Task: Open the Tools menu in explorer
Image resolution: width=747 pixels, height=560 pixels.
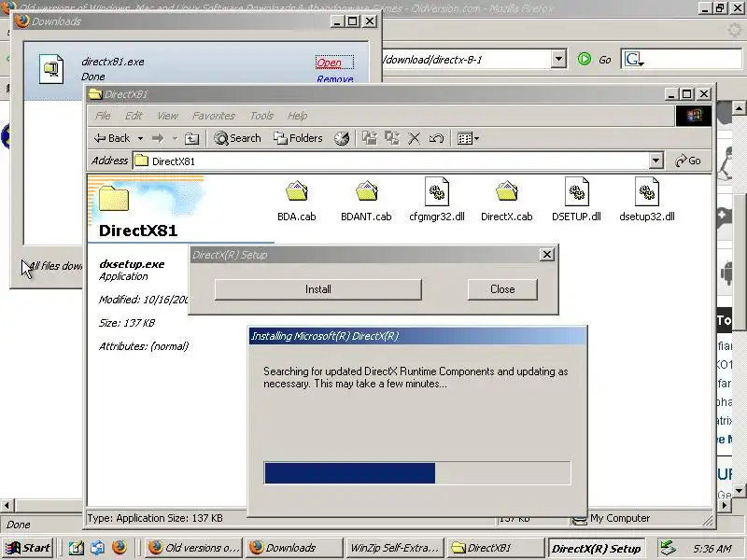Action: [261, 116]
